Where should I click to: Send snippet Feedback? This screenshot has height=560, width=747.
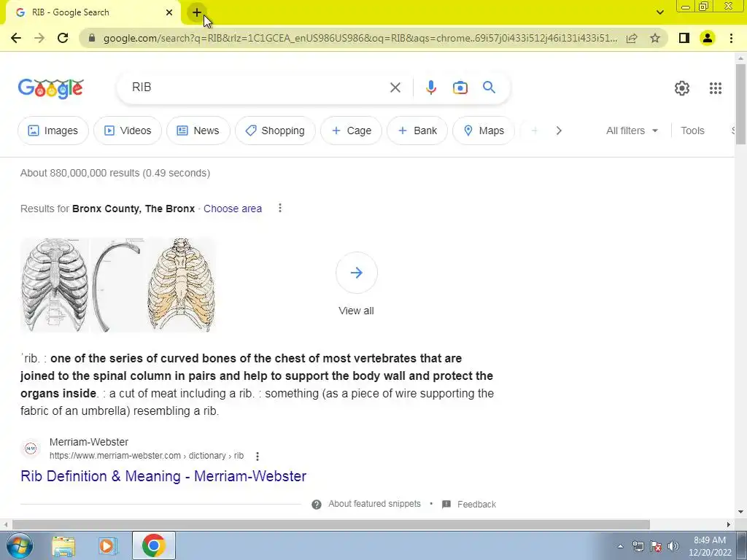[476, 505]
